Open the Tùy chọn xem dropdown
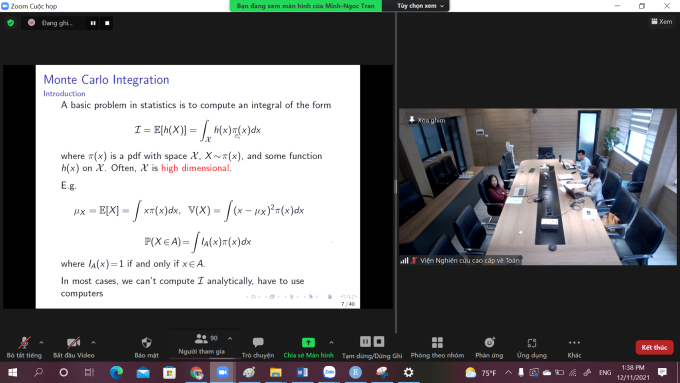This screenshot has height=383, width=680. (x=419, y=6)
